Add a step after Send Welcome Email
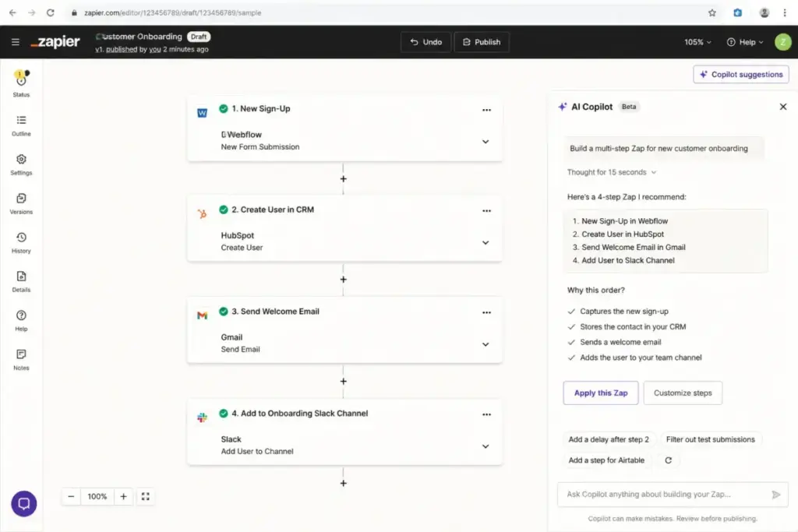The width and height of the screenshot is (798, 532). 344,381
